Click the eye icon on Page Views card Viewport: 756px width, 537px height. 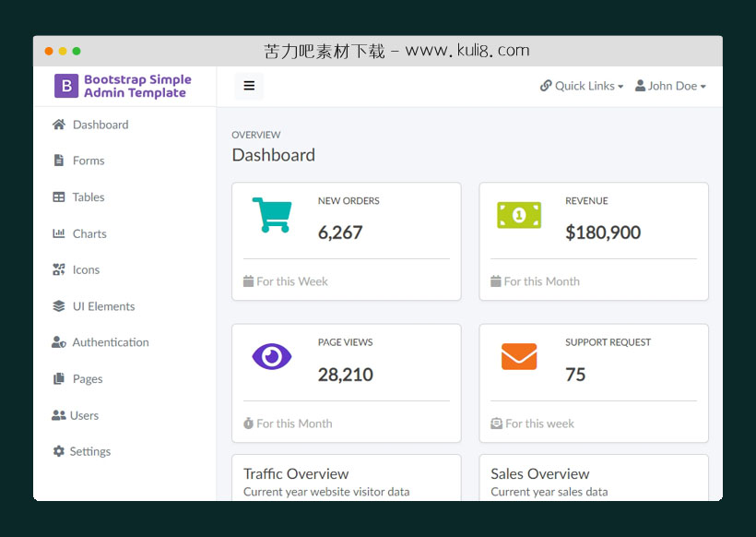tap(271, 356)
